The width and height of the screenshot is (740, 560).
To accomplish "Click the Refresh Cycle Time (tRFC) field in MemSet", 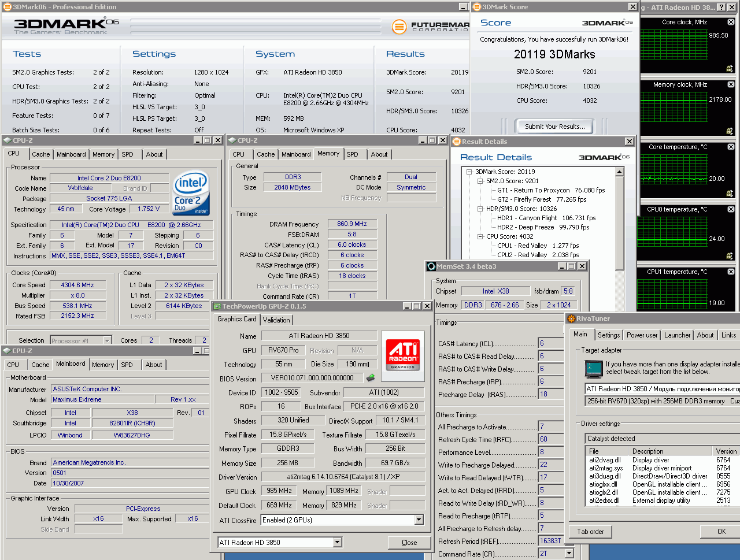I will coord(550,440).
